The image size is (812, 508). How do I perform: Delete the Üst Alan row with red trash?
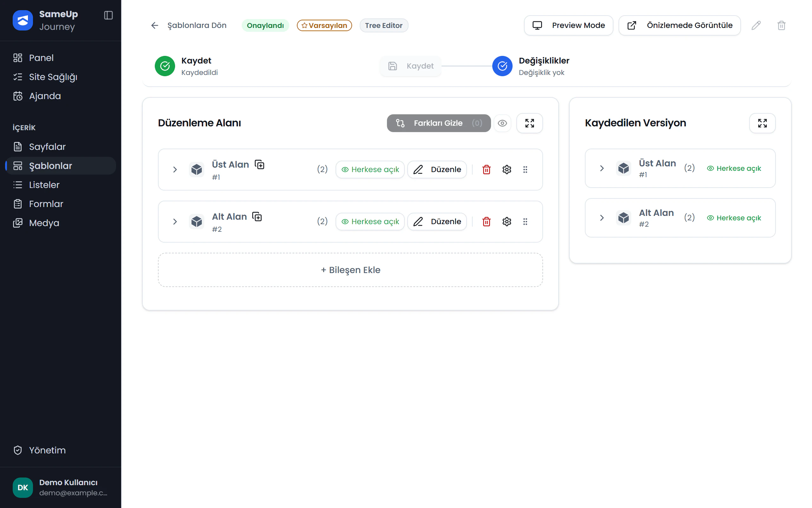487,169
